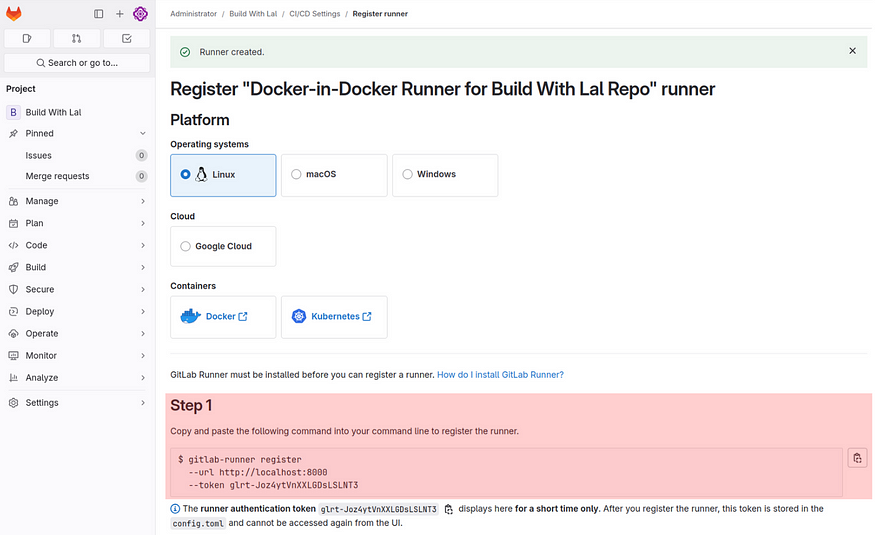Open the Kubernetes container docs link
The height and width of the screenshot is (535, 875).
tap(334, 316)
